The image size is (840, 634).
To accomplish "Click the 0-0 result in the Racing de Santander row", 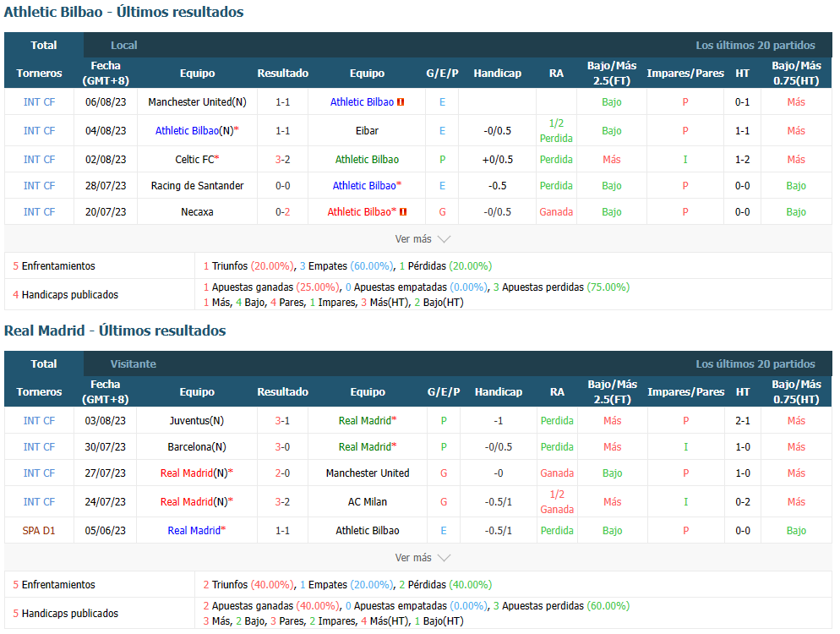I will [x=283, y=186].
